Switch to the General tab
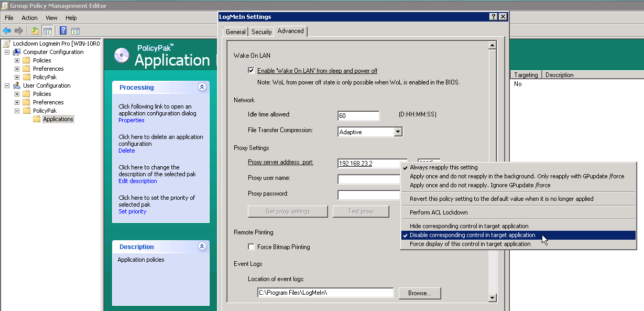Viewport: 644px width, 311px height. pos(235,32)
